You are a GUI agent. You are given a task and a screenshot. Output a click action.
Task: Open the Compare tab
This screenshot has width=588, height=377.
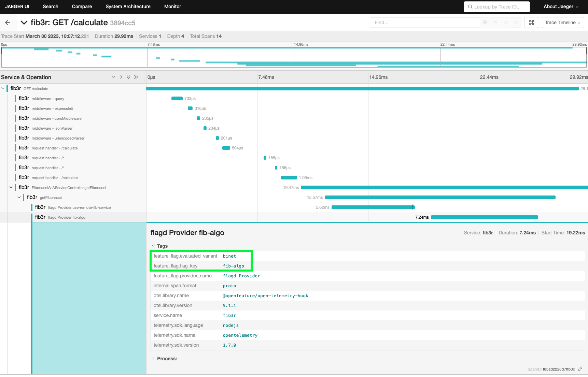82,7
